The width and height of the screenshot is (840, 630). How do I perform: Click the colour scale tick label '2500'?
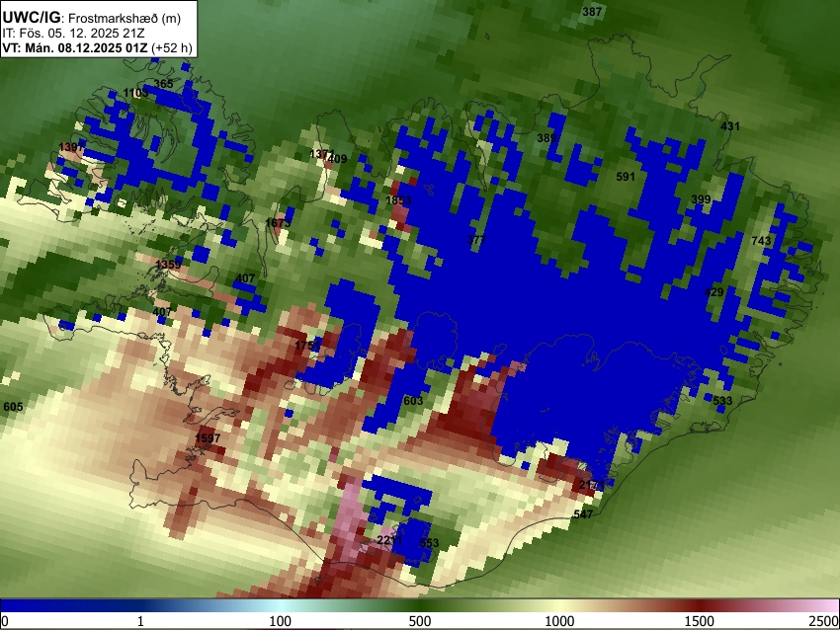coord(824,621)
